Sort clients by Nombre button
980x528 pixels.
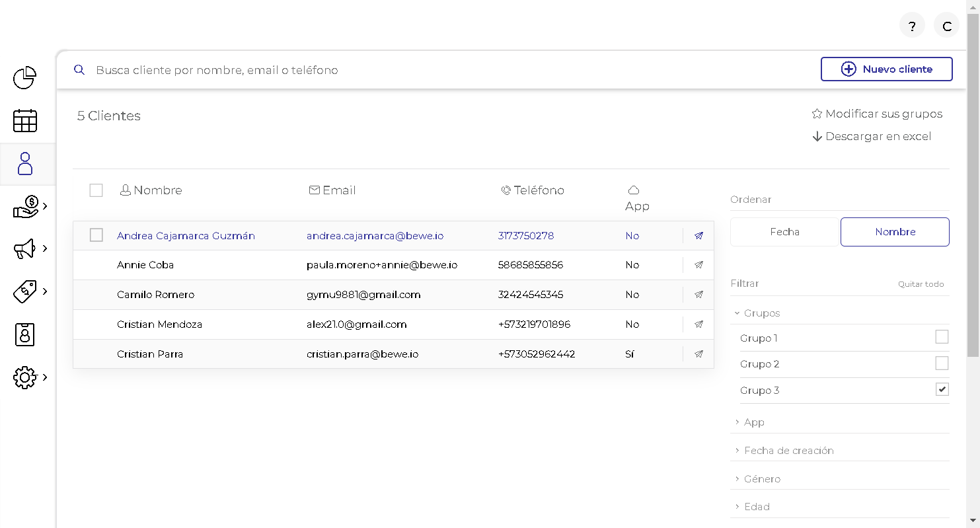coord(895,232)
